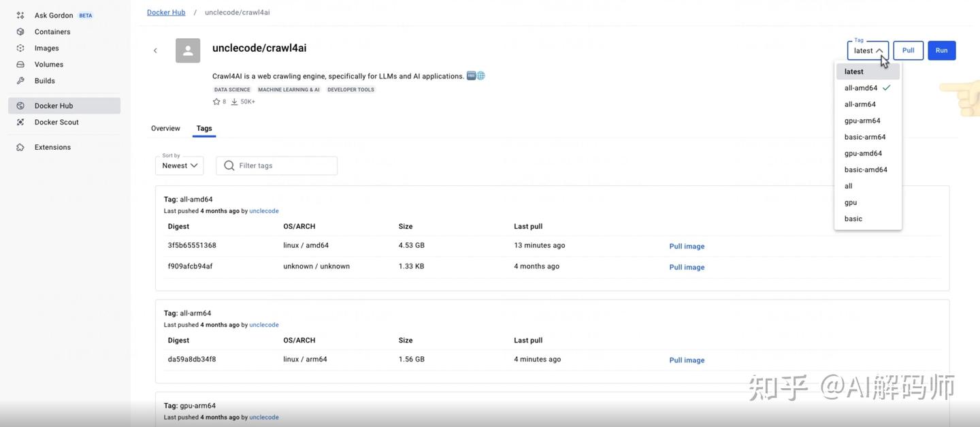Click the 'linux / amd64' cell
980x427 pixels.
pyautogui.click(x=306, y=245)
